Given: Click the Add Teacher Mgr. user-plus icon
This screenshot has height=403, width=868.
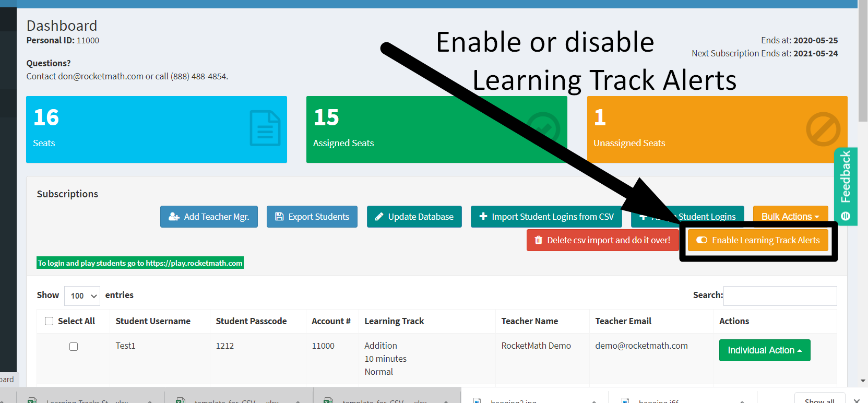Looking at the screenshot, I should click(x=174, y=217).
